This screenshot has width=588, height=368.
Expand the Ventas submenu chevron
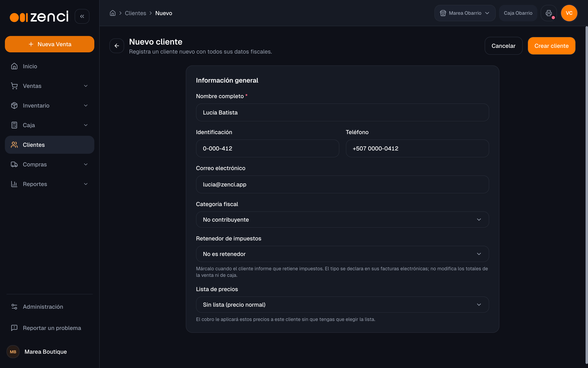point(86,86)
